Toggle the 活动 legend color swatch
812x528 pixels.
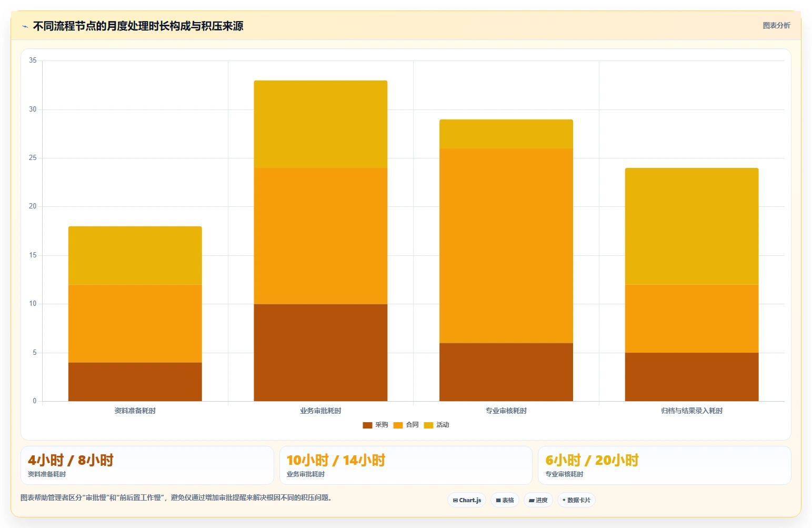[x=428, y=425]
